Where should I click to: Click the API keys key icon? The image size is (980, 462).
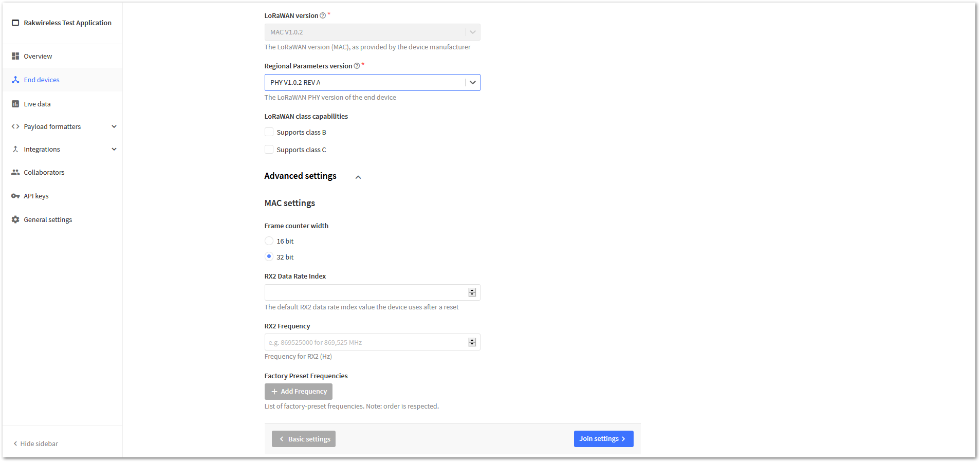tap(15, 196)
